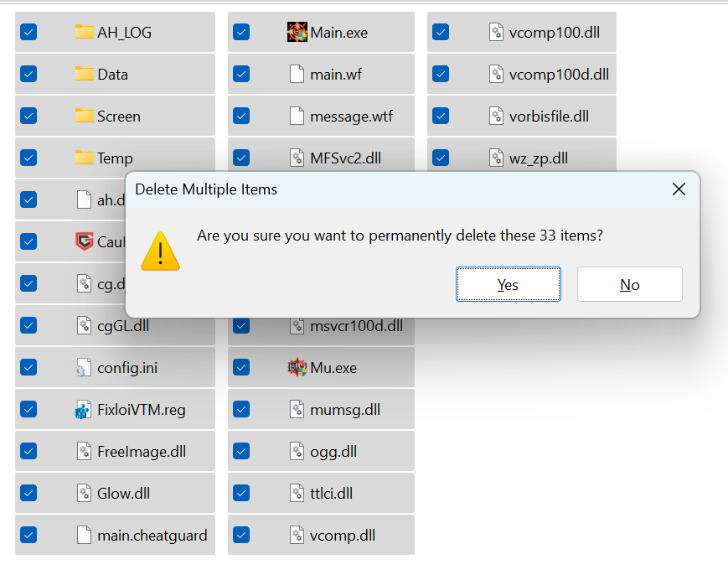Click the AH_LOG folder icon
The height and width of the screenshot is (580, 728).
(x=84, y=33)
